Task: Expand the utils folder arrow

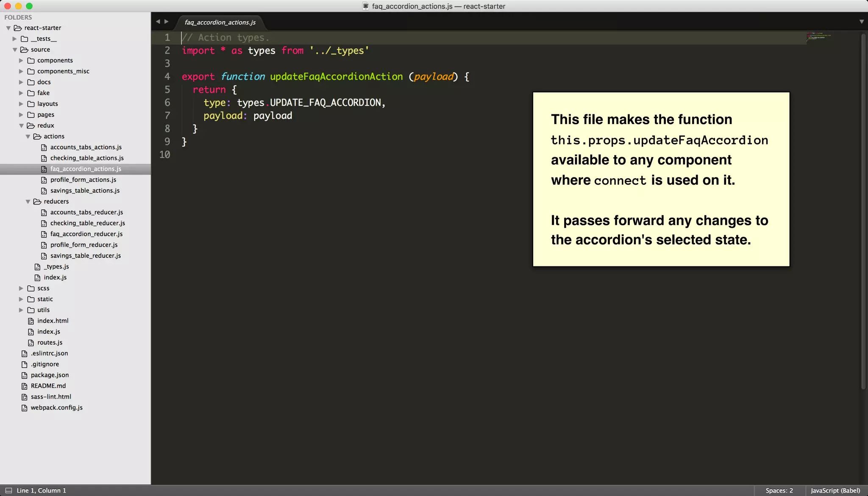Action: (21, 310)
